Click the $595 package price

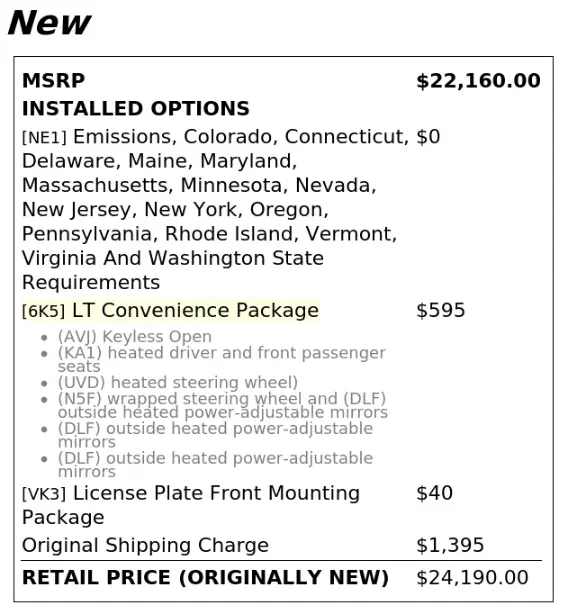pyautogui.click(x=441, y=311)
